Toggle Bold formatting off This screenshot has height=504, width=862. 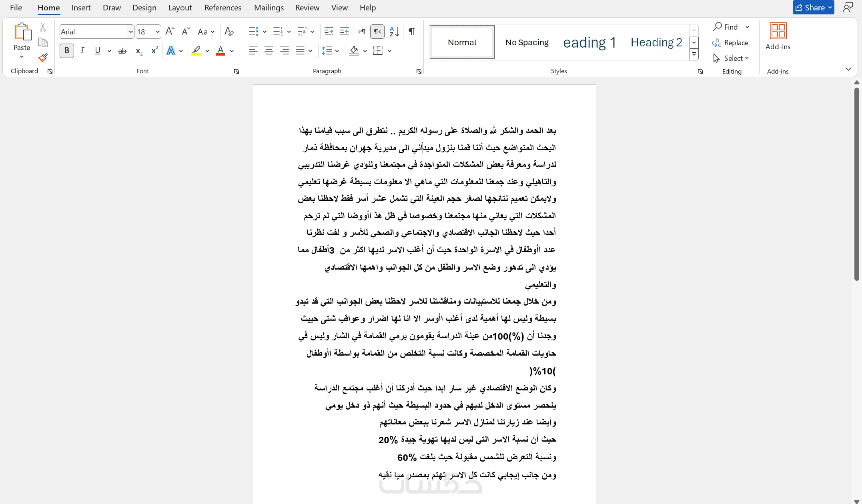(x=67, y=51)
